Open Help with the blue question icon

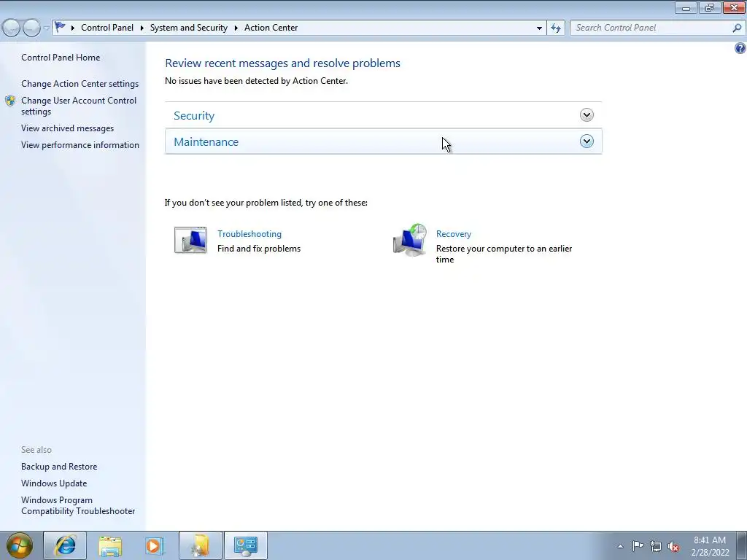[x=740, y=48]
